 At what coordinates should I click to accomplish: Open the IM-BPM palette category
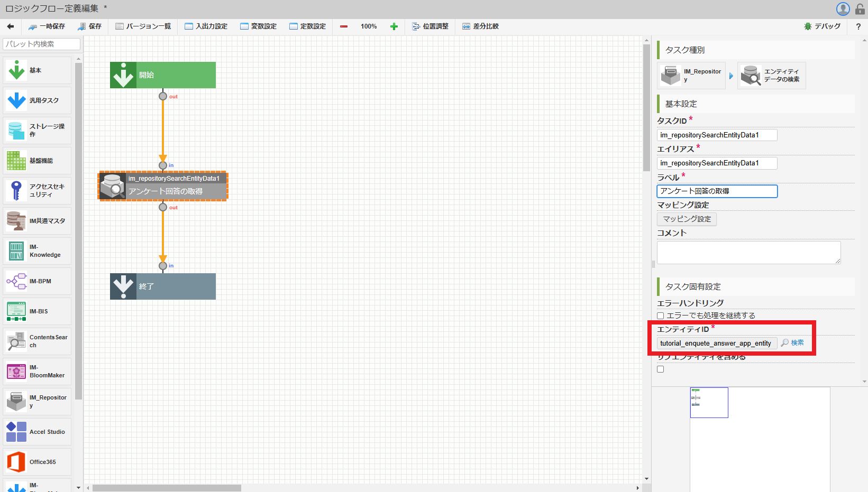16,281
